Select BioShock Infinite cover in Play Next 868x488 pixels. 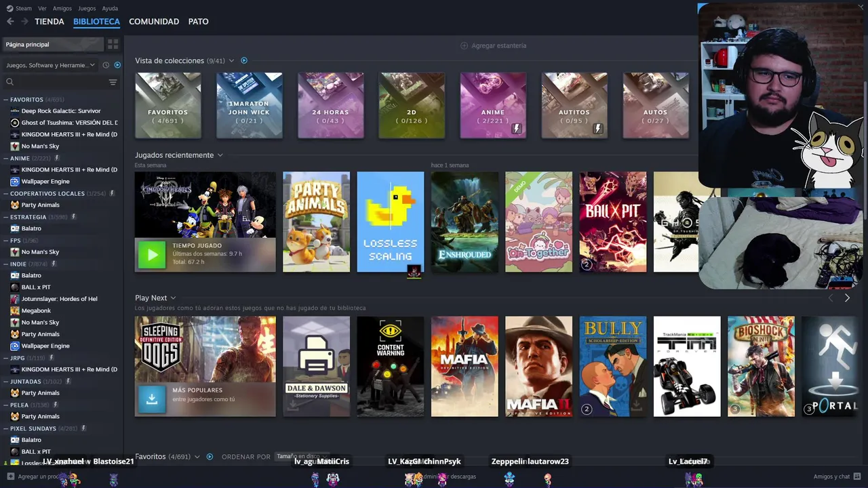[x=761, y=366]
